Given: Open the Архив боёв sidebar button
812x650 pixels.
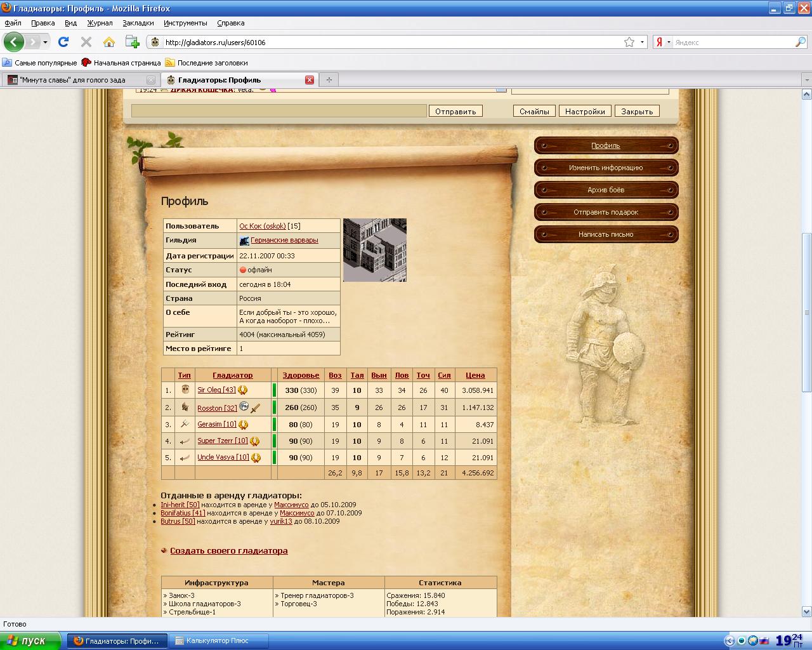Looking at the screenshot, I should point(606,190).
